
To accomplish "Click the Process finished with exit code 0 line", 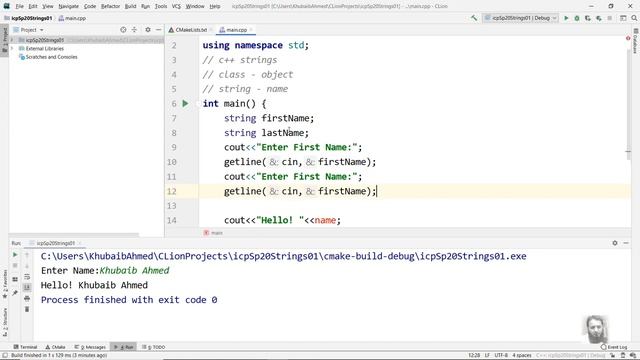I will click(129, 300).
